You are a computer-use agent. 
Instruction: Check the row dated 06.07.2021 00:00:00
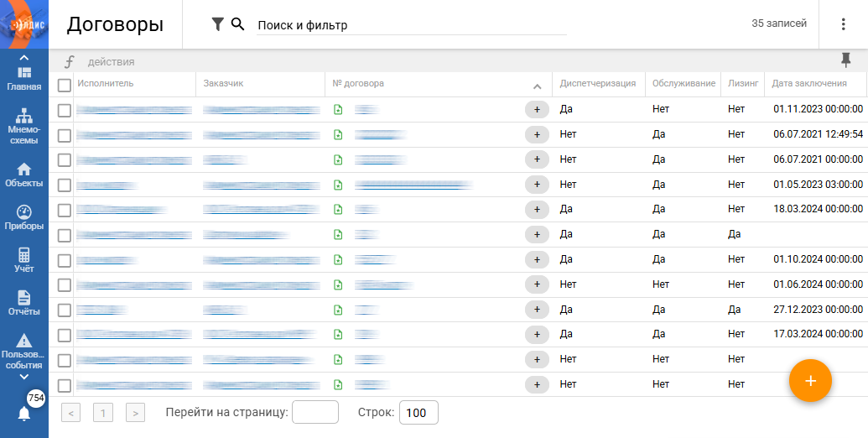pyautogui.click(x=65, y=160)
